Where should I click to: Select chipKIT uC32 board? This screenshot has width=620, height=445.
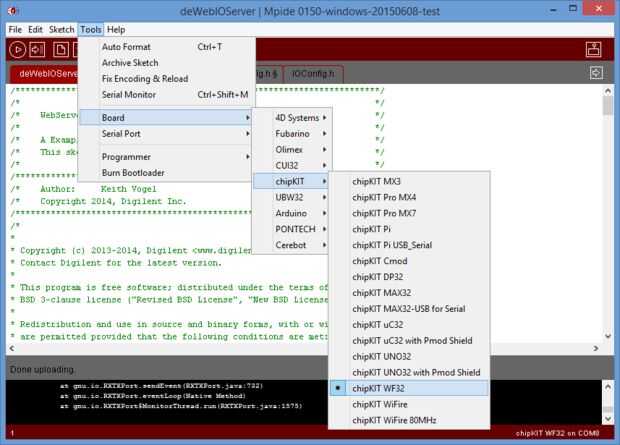[x=409, y=325]
